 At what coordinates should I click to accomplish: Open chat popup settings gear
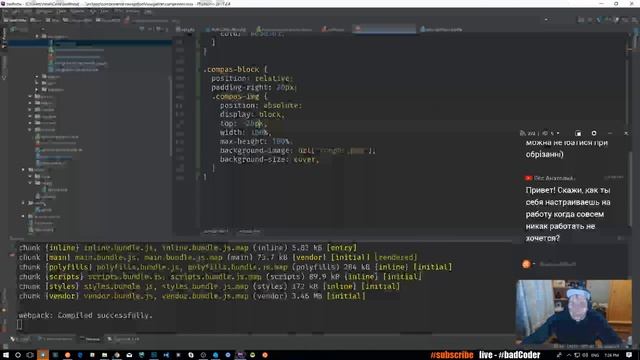[594, 133]
